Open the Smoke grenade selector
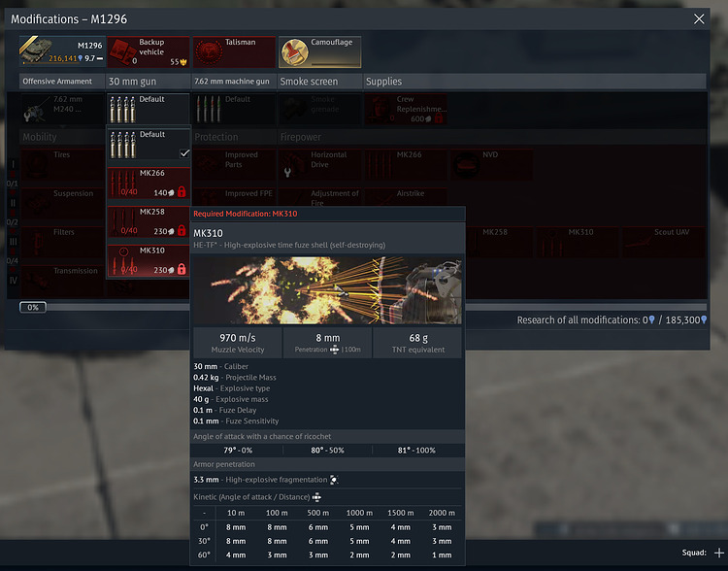 (320, 109)
